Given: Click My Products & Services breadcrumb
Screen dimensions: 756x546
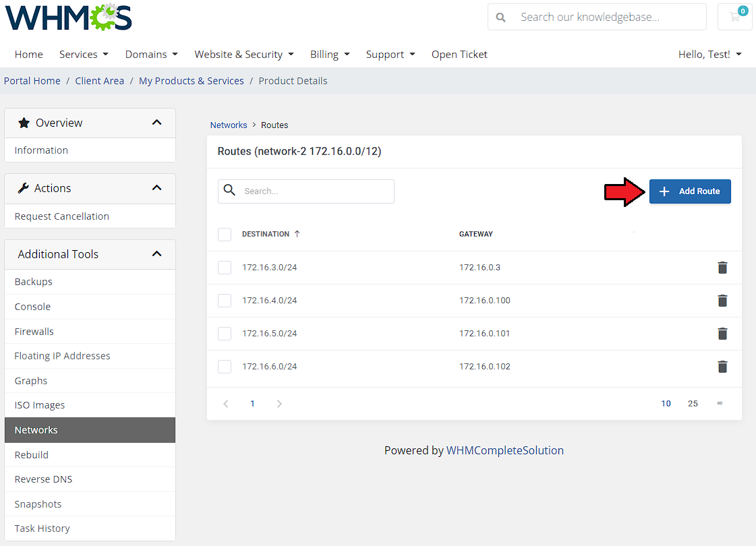Looking at the screenshot, I should click(192, 81).
